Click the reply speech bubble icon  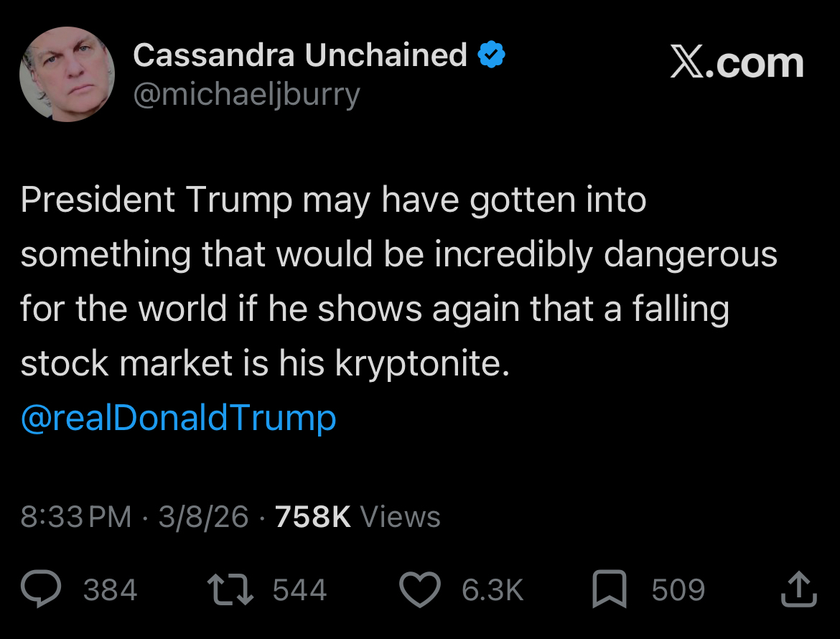(41, 589)
